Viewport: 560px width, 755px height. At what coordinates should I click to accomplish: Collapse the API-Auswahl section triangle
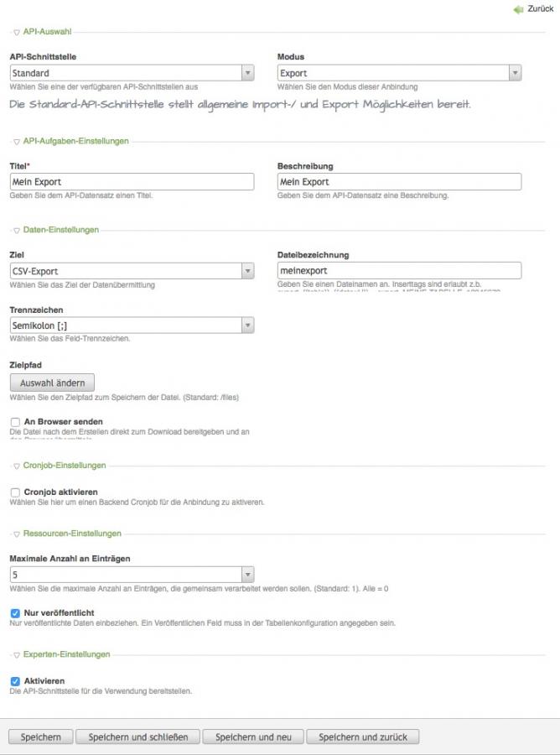pos(17,33)
